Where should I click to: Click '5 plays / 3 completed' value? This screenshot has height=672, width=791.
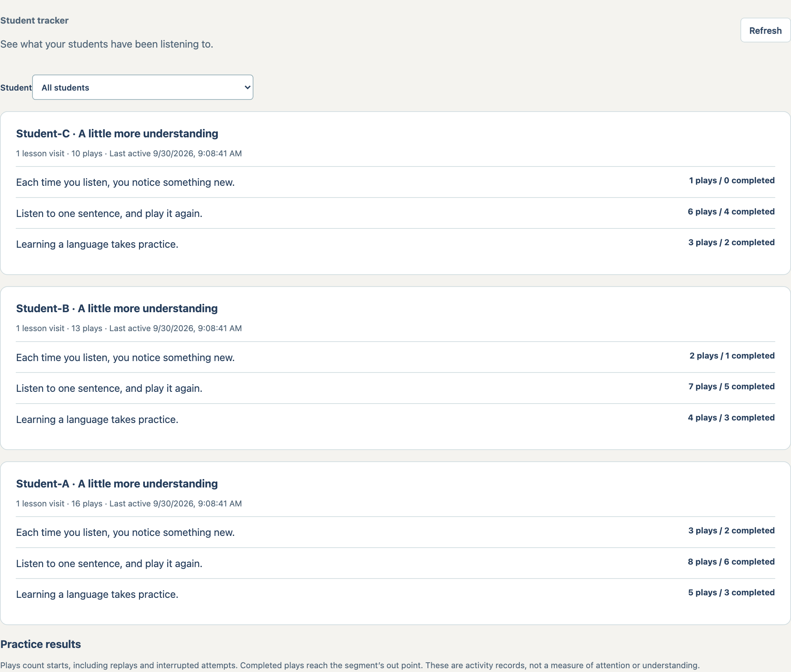(731, 592)
